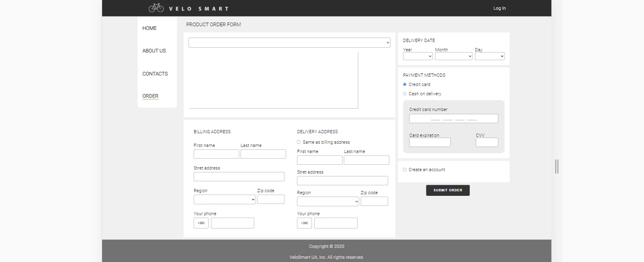Click the Log In link

(x=499, y=8)
